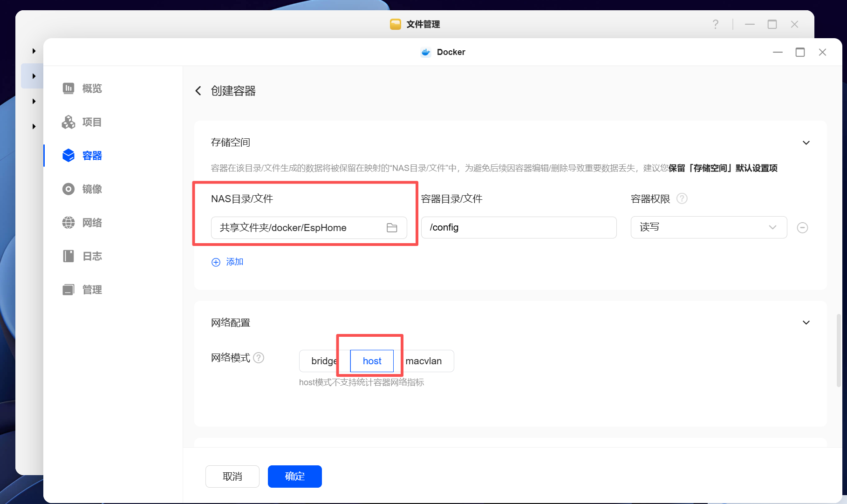Screen dimensions: 847x504
Task: Click the host模式不支持统计容器网络指标 hint
Action: (362, 382)
